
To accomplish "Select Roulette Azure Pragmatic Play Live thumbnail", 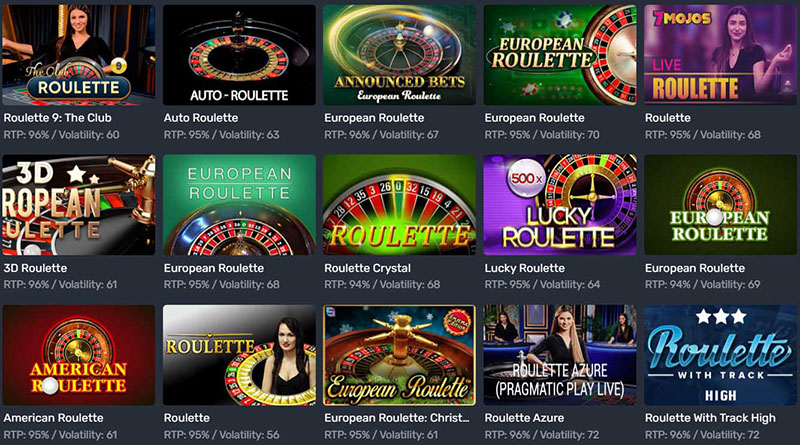I will (x=560, y=355).
